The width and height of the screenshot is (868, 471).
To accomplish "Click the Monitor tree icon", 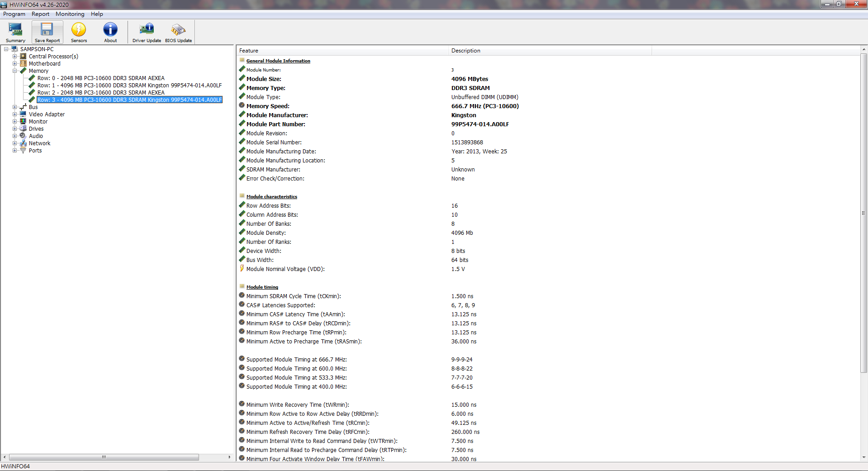I will point(23,122).
